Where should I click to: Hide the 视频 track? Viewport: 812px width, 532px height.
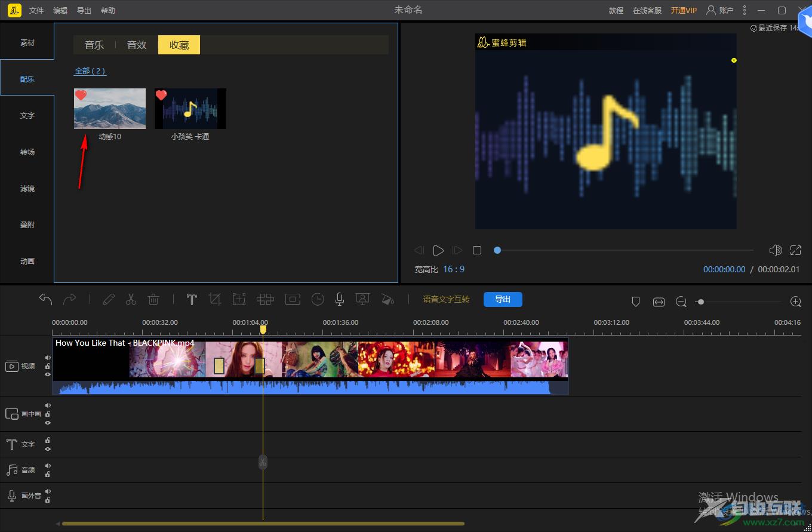48,374
